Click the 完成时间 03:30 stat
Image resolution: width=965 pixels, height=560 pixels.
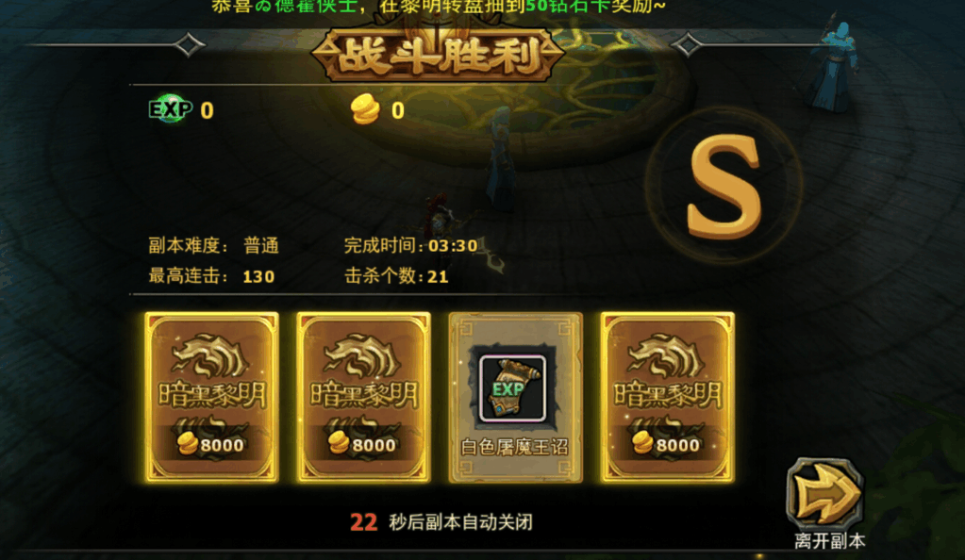point(411,245)
